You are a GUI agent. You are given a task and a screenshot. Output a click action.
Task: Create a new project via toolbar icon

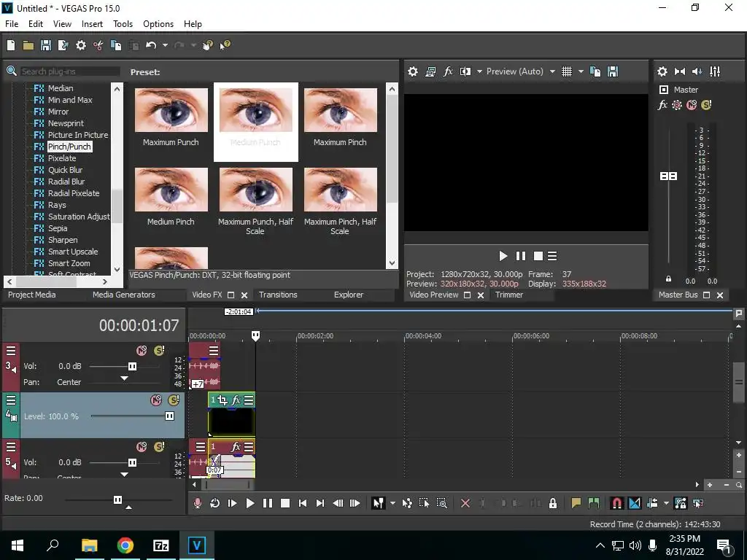tap(11, 45)
